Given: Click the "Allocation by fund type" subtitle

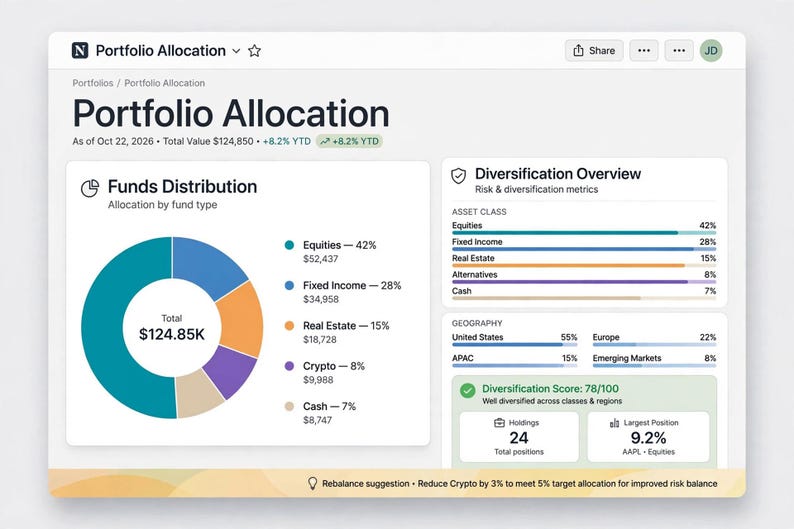Looking at the screenshot, I should click(163, 205).
